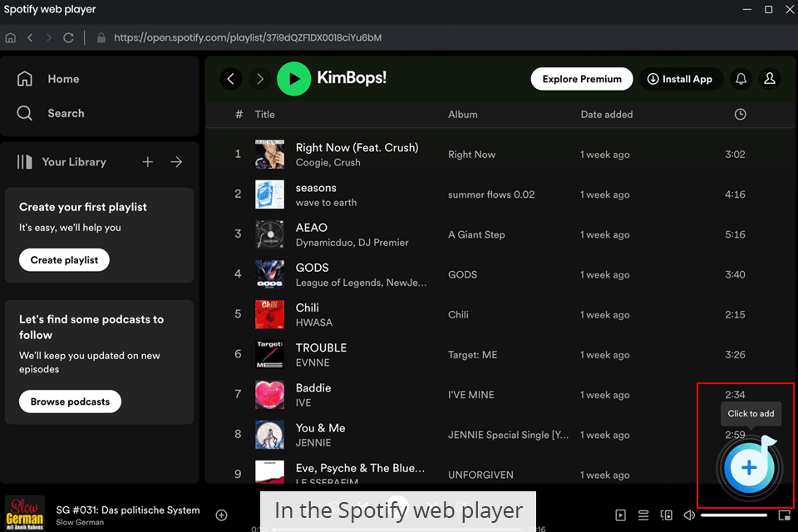Screen dimensions: 798x532
Task: Select the track TROUBLE
Action: click(321, 347)
